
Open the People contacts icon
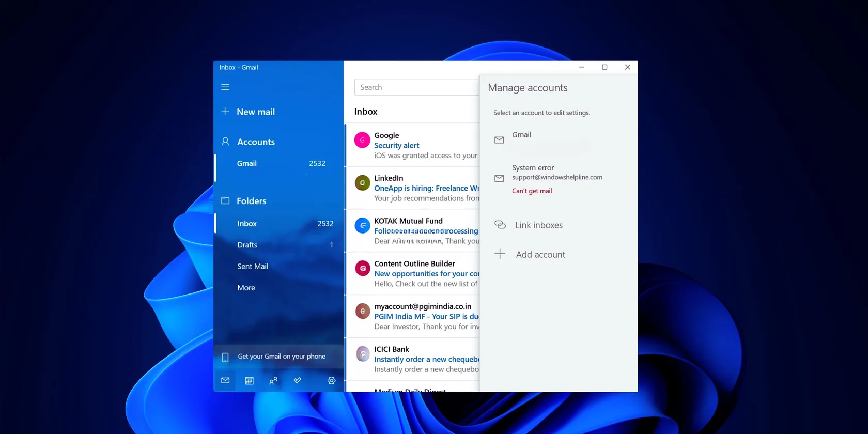[x=273, y=381]
